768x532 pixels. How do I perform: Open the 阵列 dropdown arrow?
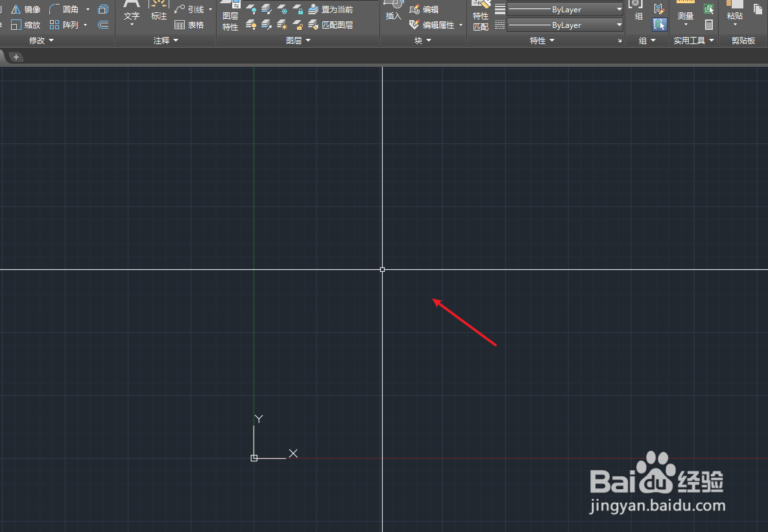click(85, 25)
